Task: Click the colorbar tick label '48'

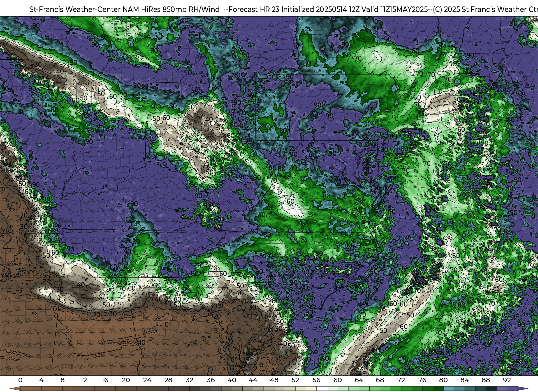Action: click(x=274, y=380)
